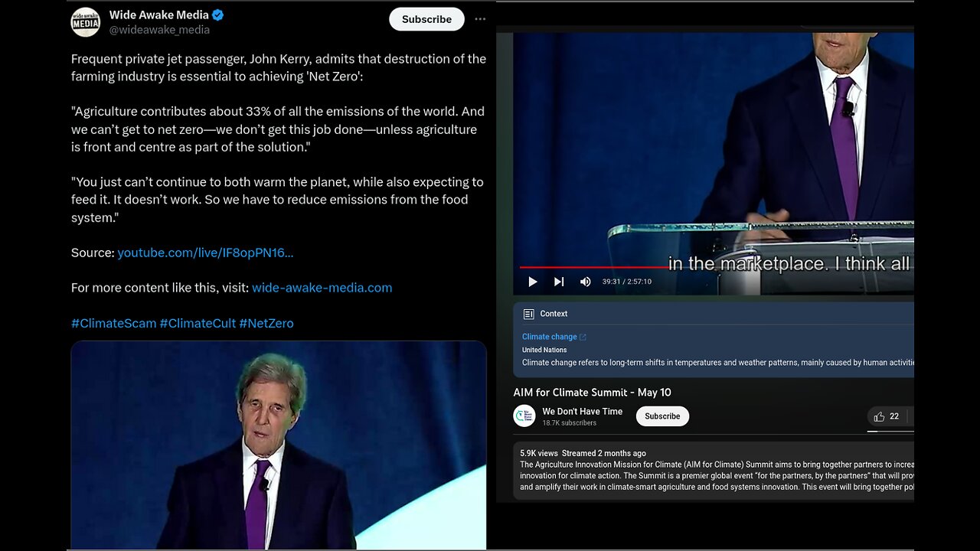Open the John Kerry tweet video thumbnail
This screenshot has width=980, height=551.
pos(279,445)
